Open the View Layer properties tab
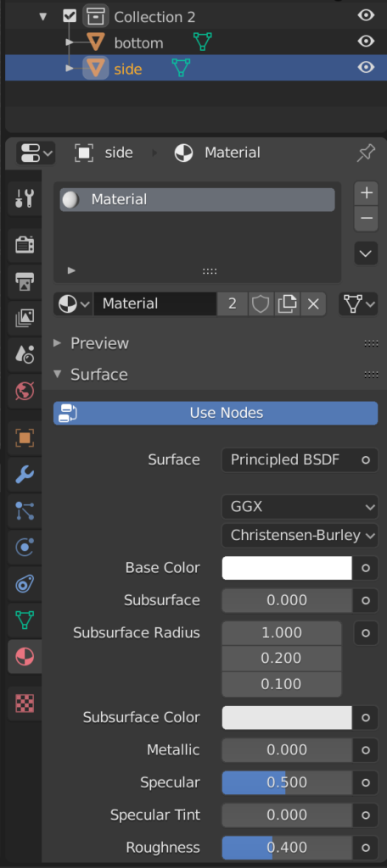Image resolution: width=387 pixels, height=868 pixels. coord(25,317)
